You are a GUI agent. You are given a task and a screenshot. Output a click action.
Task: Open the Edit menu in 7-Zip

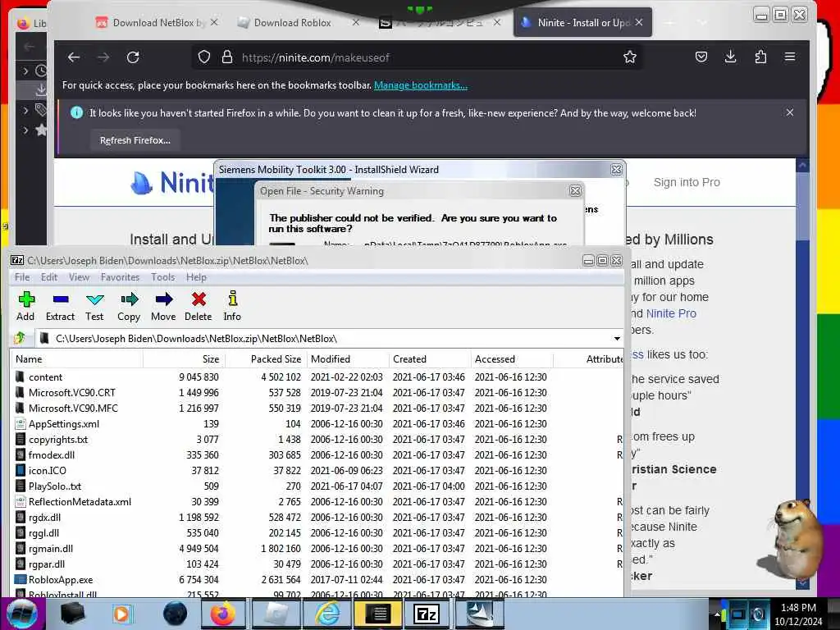coord(48,277)
